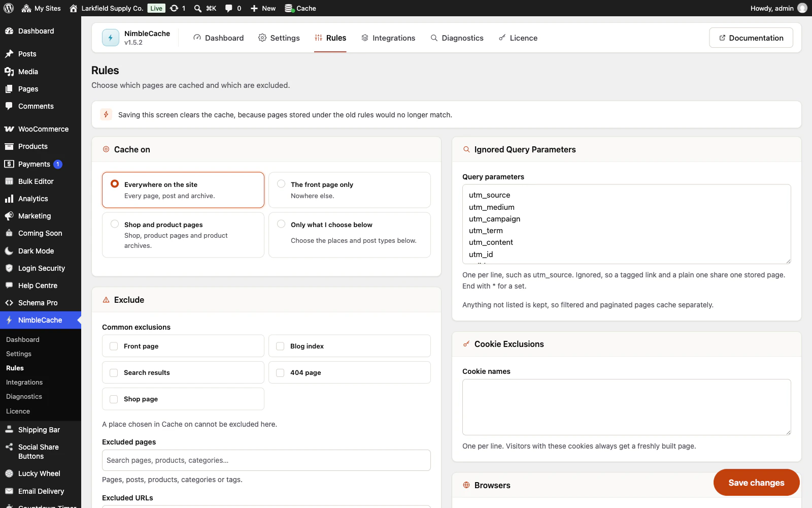Tick the Shop page exclusion checkbox

114,399
